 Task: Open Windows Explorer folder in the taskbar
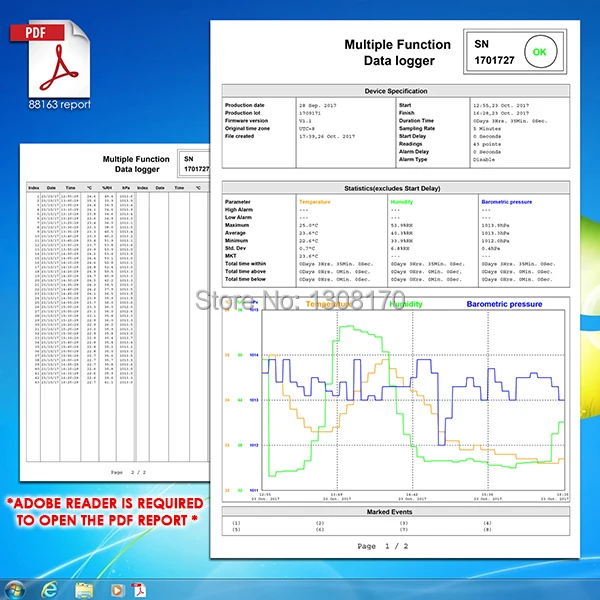(x=84, y=590)
